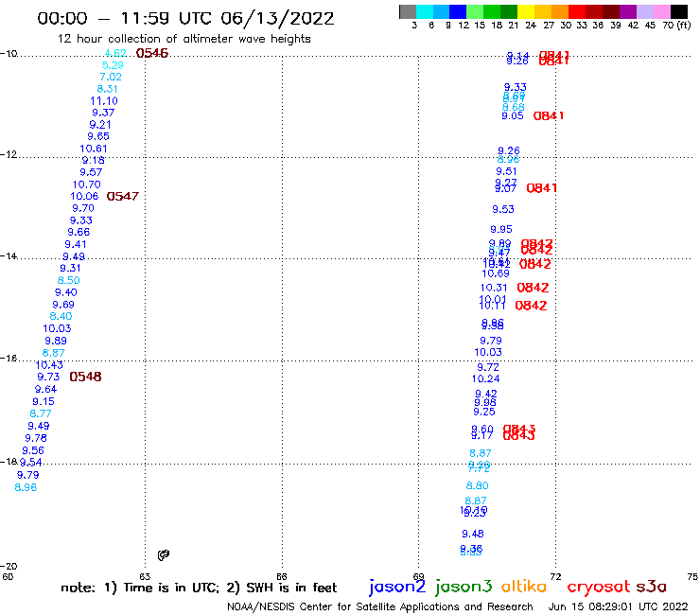Click the 0548 time label
This screenshot has height=615, width=700.
coord(85,377)
